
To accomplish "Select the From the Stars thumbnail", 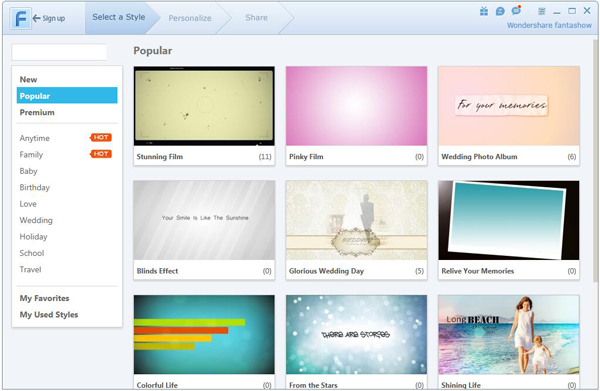I will 356,334.
